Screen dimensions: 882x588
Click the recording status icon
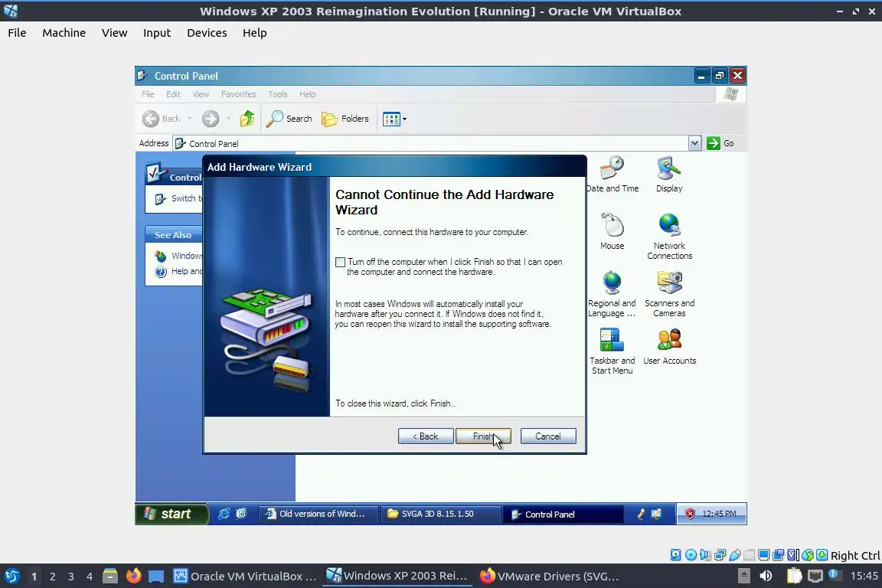coord(779,555)
